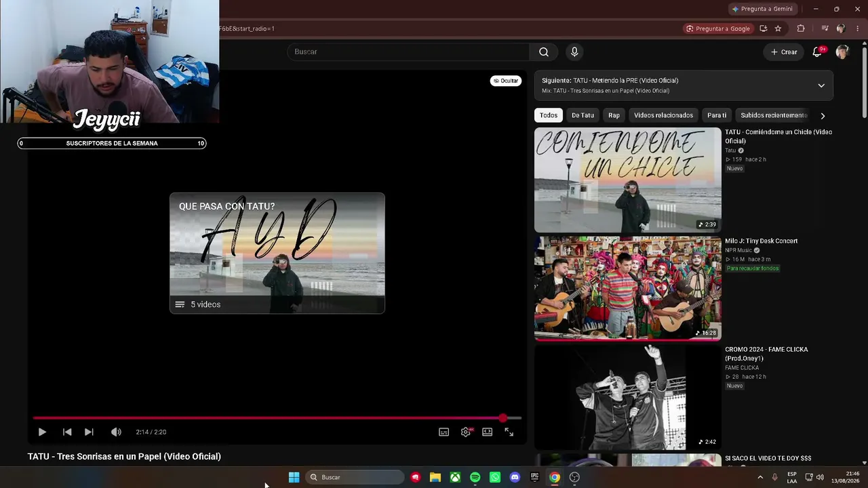Click the Pregunta a Gemini button
This screenshot has width=868, height=488.
(763, 9)
